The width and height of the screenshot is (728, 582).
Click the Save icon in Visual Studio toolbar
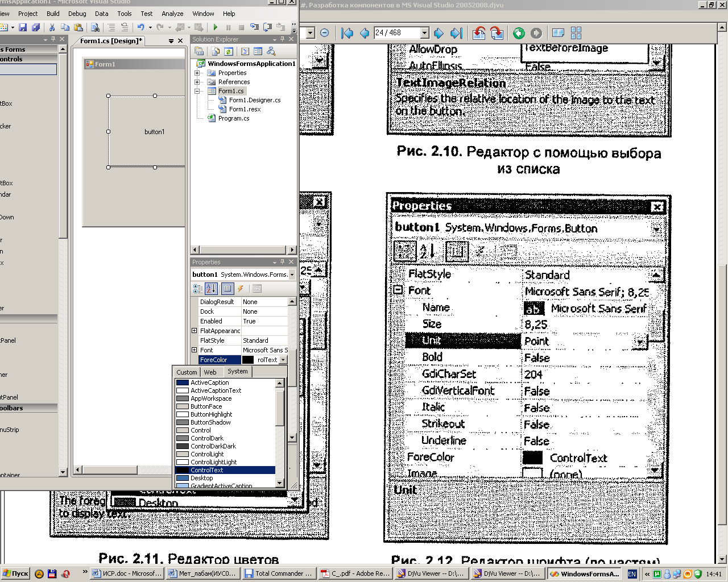23,27
